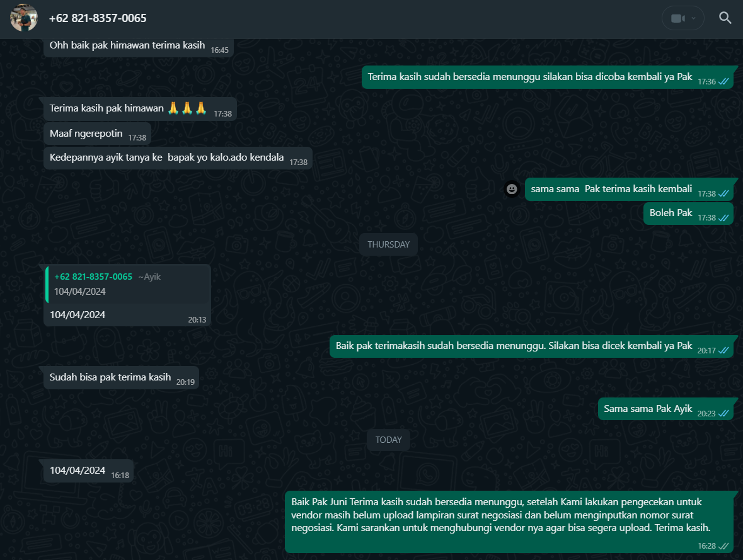Image resolution: width=743 pixels, height=560 pixels.
Task: Click the long 'Baik Pak Juni' reply message
Action: [x=501, y=515]
